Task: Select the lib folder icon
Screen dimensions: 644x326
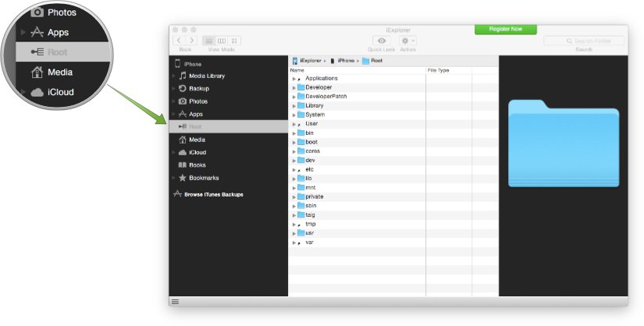Action: (x=301, y=178)
